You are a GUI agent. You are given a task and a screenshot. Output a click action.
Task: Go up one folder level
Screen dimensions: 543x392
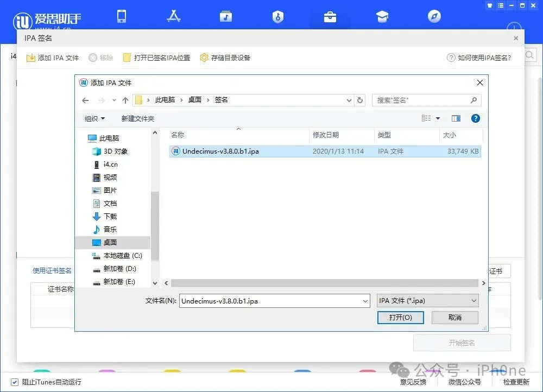tap(125, 100)
